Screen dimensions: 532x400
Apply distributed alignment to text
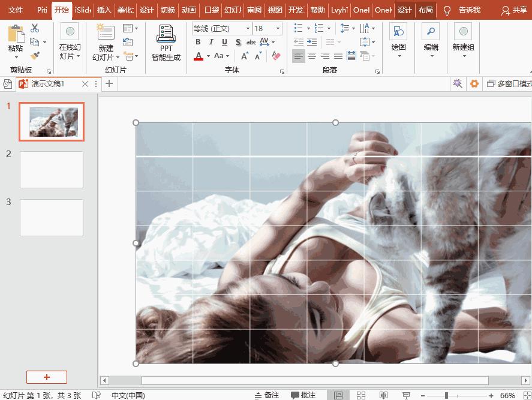coord(351,56)
